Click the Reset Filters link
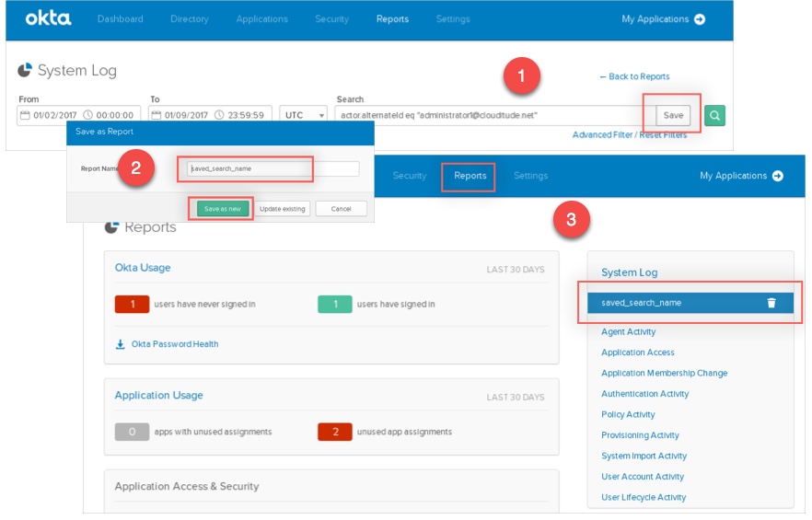Screen dimensions: 812x520 tap(663, 135)
